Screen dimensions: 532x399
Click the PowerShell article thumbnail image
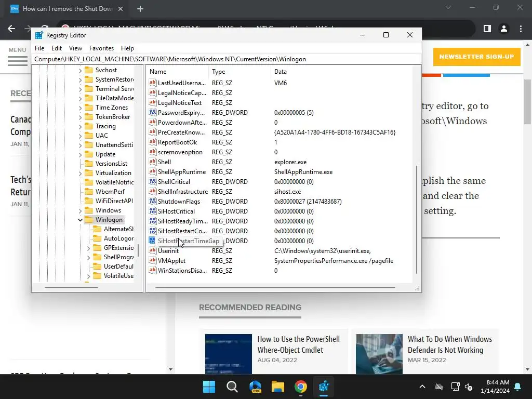pyautogui.click(x=229, y=354)
